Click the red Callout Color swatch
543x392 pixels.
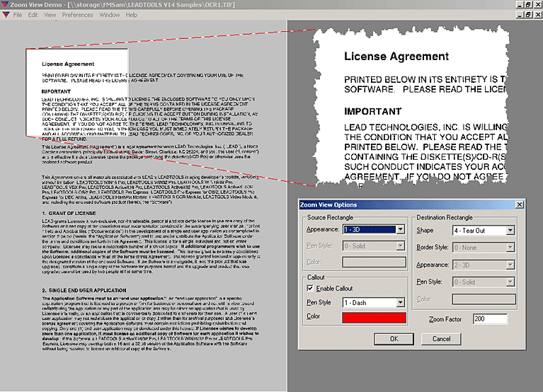pos(374,318)
